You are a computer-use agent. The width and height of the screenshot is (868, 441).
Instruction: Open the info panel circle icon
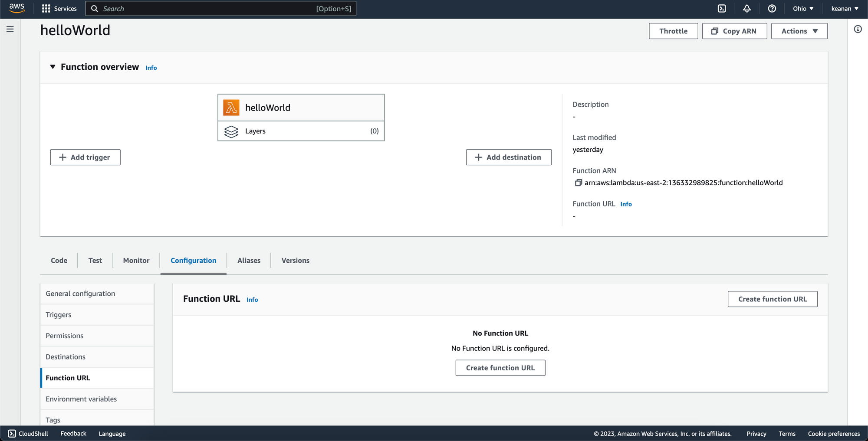click(x=858, y=29)
